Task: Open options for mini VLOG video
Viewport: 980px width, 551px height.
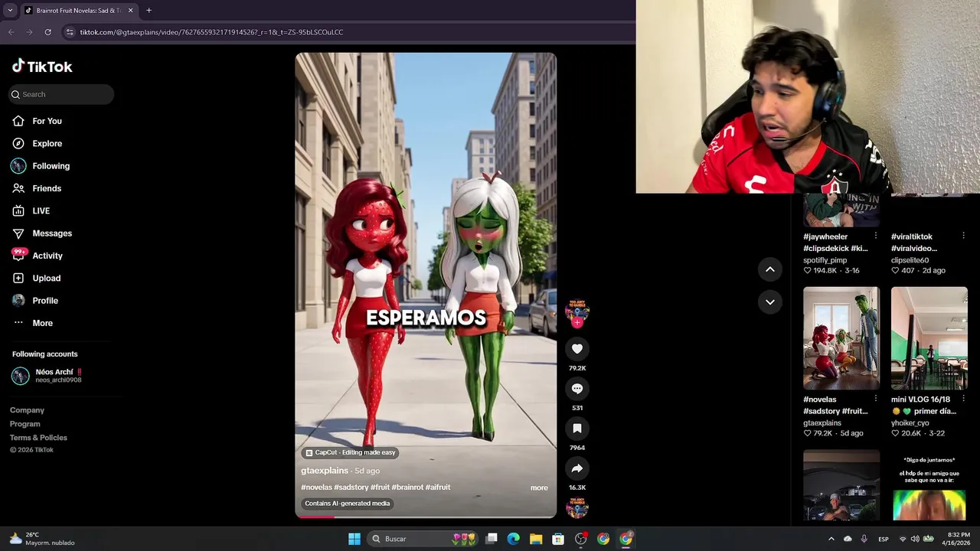Action: [x=964, y=399]
